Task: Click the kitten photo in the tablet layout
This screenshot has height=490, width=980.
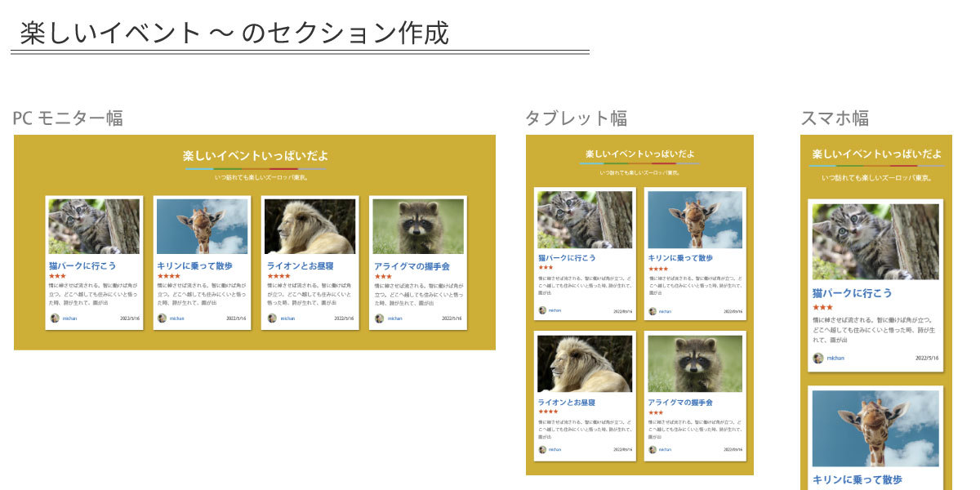Action: (x=585, y=220)
